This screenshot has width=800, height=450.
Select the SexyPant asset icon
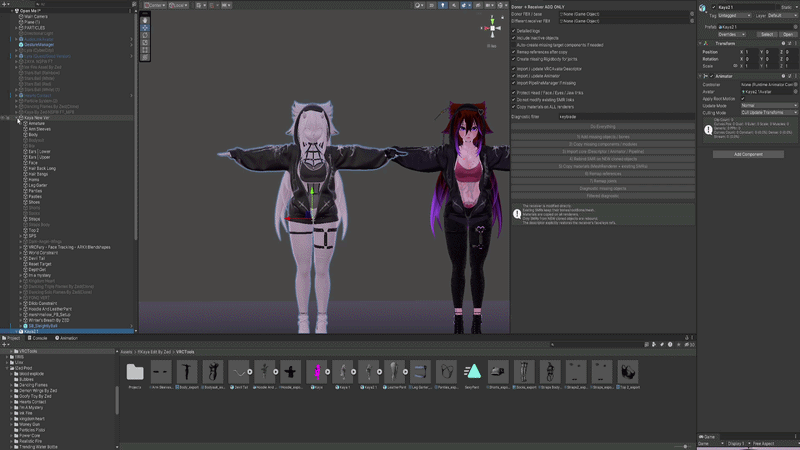pos(472,372)
